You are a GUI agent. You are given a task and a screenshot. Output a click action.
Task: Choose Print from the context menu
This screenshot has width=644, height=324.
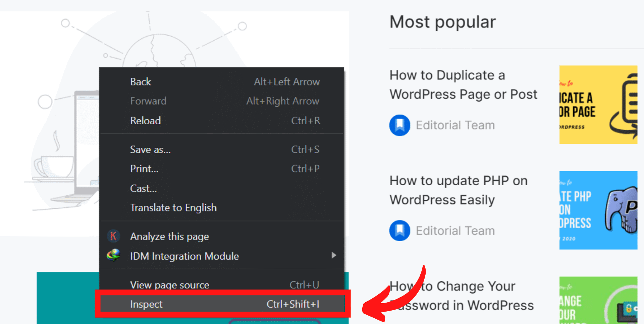[x=144, y=169]
